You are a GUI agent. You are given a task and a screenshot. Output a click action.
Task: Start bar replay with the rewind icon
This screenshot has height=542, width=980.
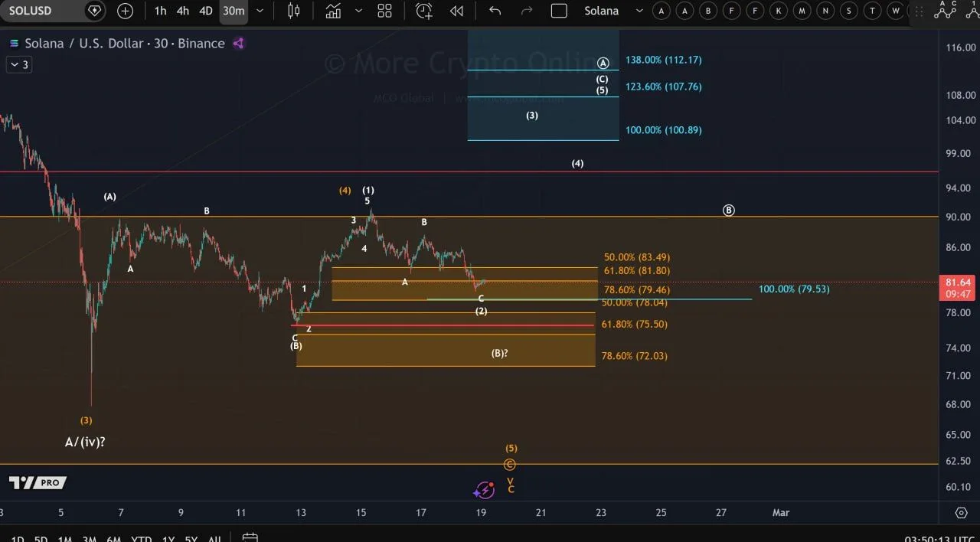click(456, 11)
